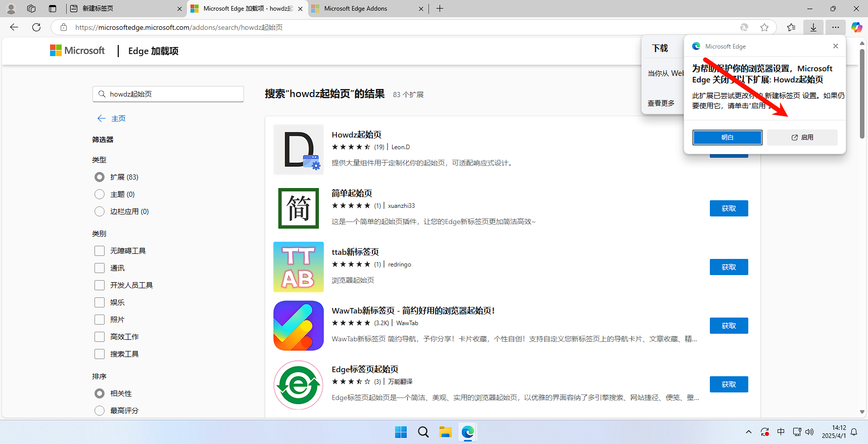Check the 通讯 category
The width and height of the screenshot is (868, 444).
coord(100,268)
